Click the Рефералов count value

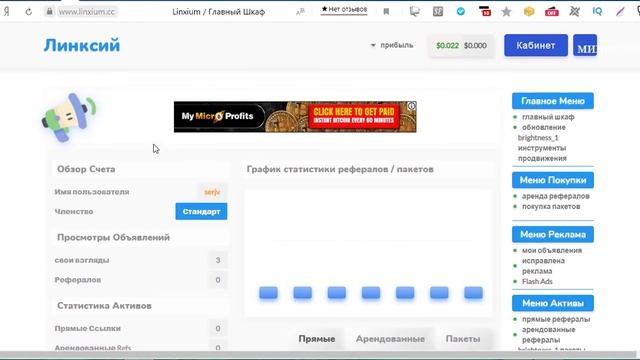tap(218, 280)
